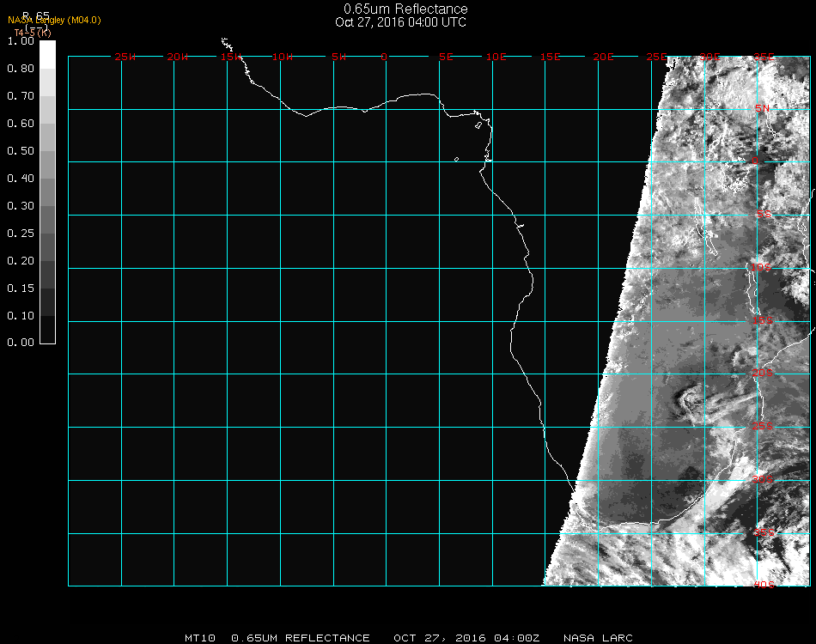Image resolution: width=816 pixels, height=644 pixels.
Task: Click the '15E' longitude label
Action: click(550, 57)
